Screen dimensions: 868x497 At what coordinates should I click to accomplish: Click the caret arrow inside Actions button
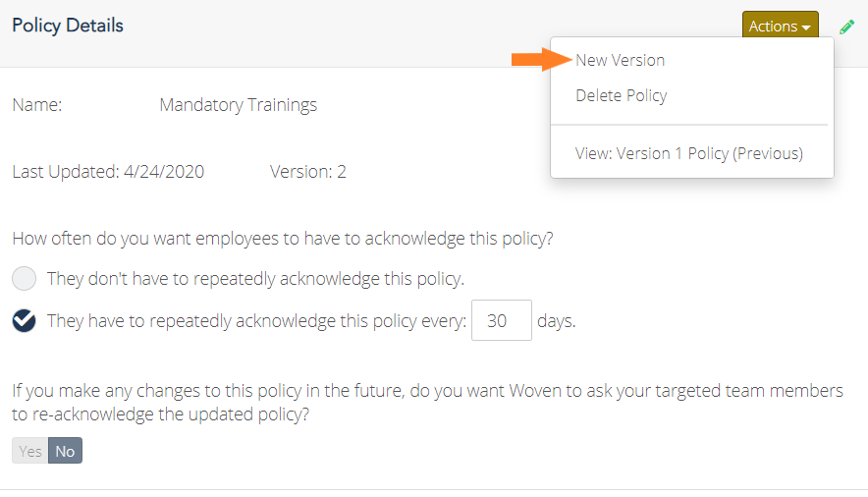tap(806, 28)
